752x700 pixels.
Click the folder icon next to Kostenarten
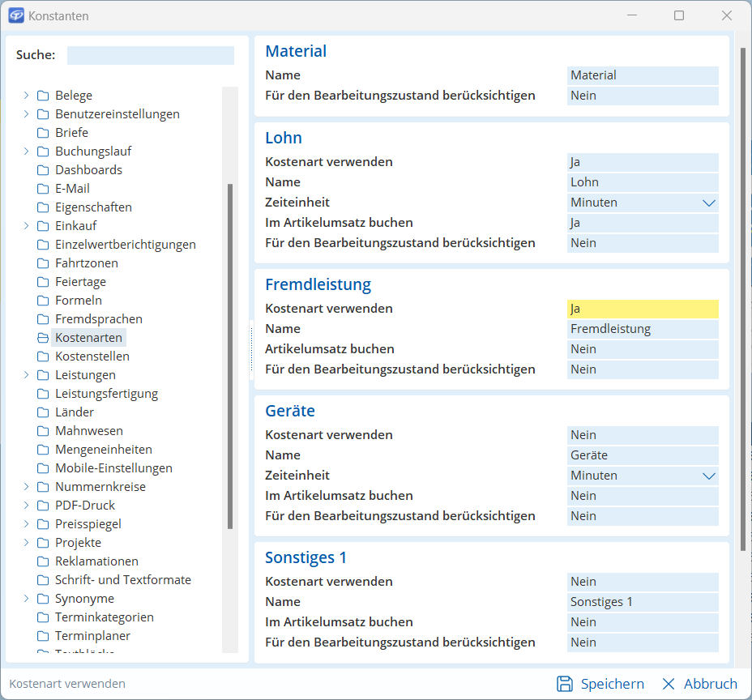point(43,338)
